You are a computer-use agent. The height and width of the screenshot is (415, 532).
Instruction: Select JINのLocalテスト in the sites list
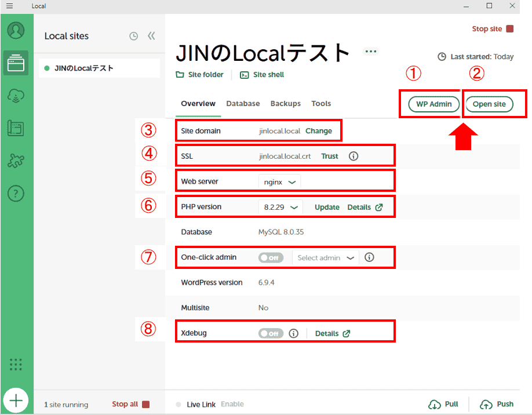tap(83, 68)
